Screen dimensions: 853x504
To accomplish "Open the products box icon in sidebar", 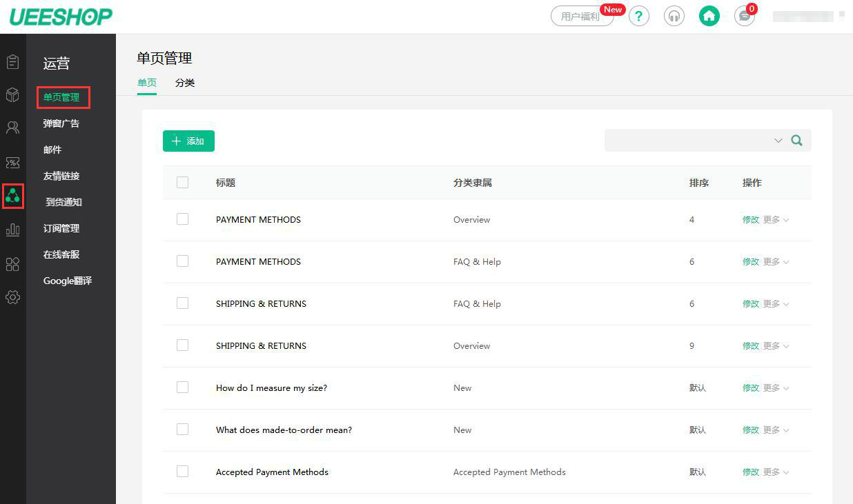I will (x=12, y=94).
